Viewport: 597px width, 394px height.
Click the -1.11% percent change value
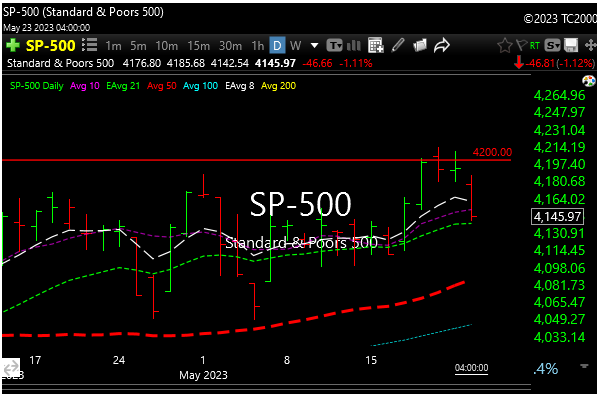[356, 63]
